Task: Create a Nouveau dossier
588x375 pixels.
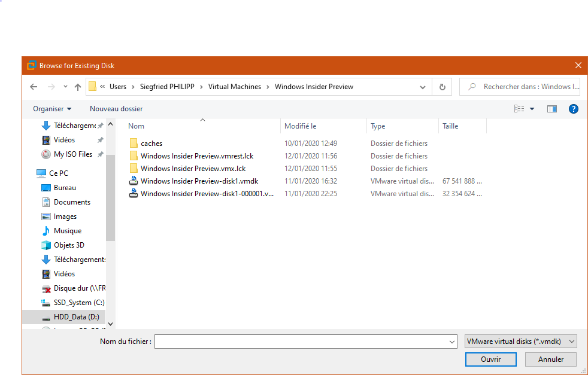Action: click(x=116, y=109)
